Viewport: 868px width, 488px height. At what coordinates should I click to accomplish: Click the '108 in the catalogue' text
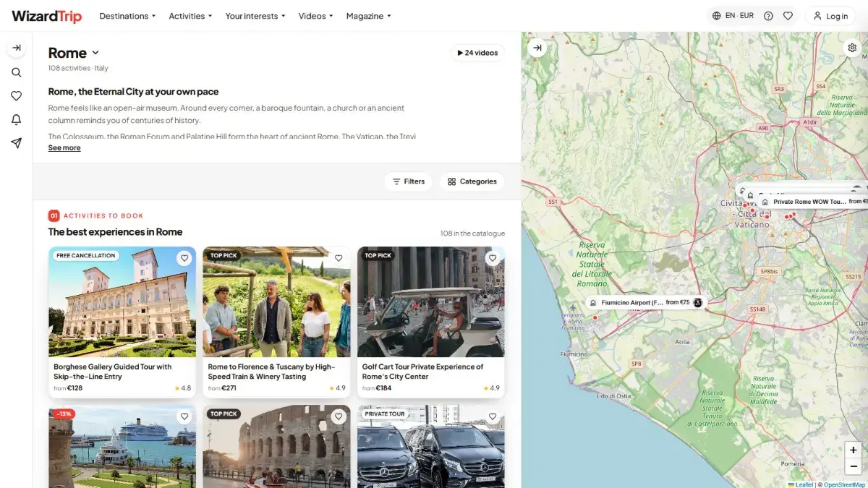tap(472, 234)
